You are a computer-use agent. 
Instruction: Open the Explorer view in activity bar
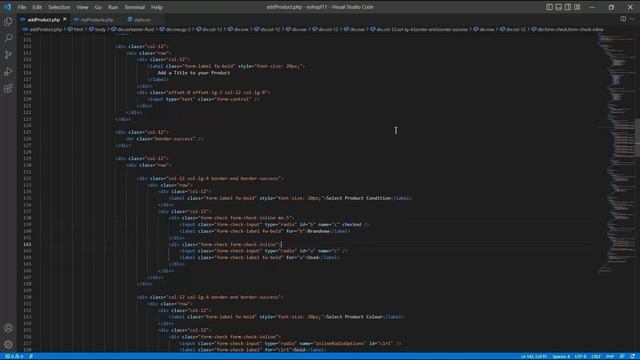pyautogui.click(x=8, y=21)
